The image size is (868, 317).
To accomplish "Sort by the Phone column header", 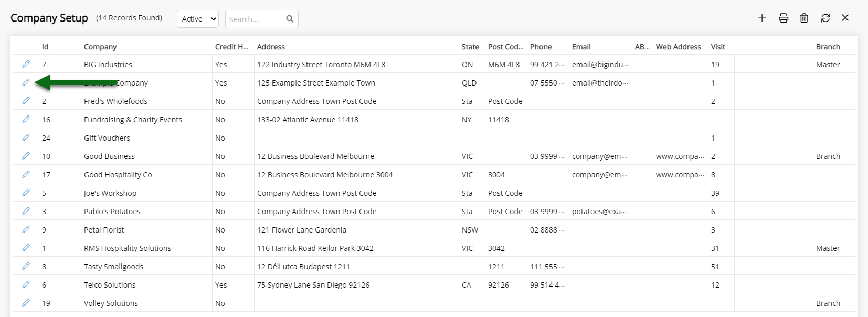I will tap(541, 47).
